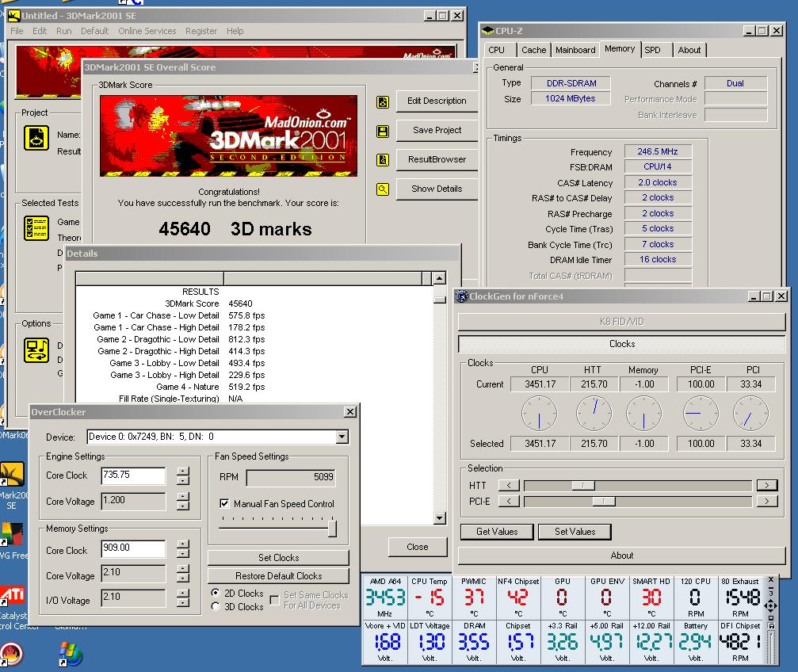Click the K8 FID/VID button in ClockGen
This screenshot has height=672, width=798.
click(x=622, y=322)
